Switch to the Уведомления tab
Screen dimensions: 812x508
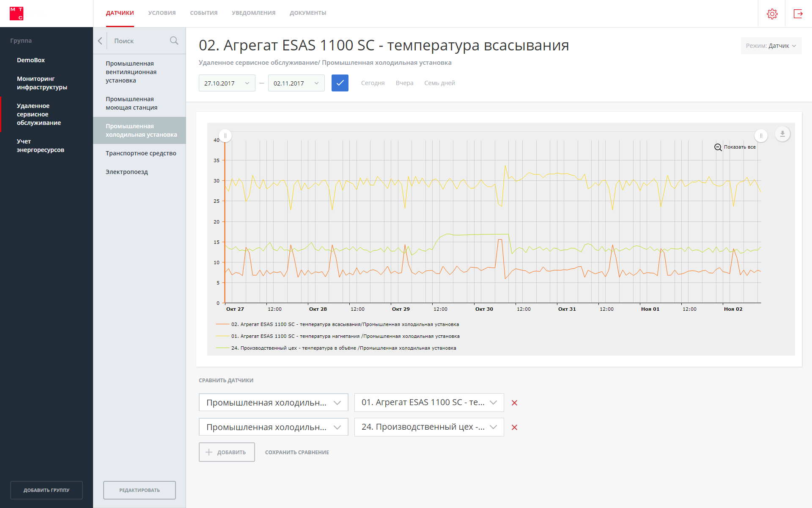[253, 13]
